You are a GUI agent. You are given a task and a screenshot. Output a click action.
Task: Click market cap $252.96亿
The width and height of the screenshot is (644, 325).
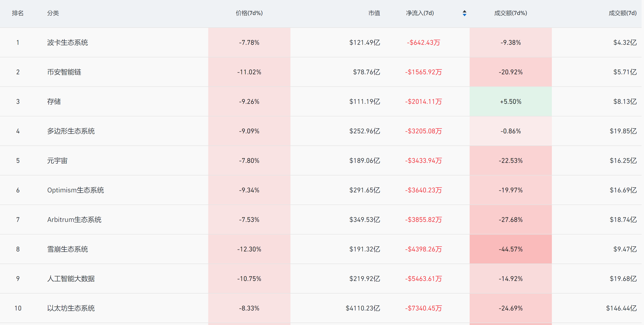pos(365,131)
